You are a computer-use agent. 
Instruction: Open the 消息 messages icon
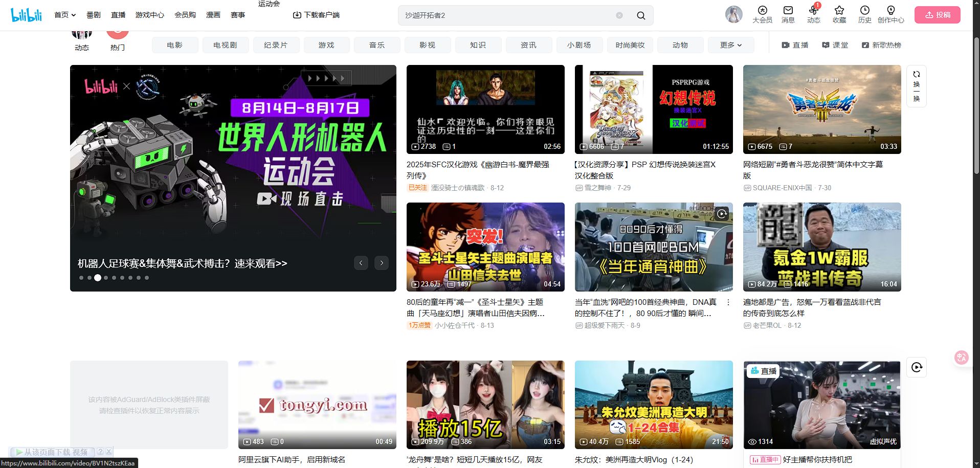pyautogui.click(x=788, y=15)
